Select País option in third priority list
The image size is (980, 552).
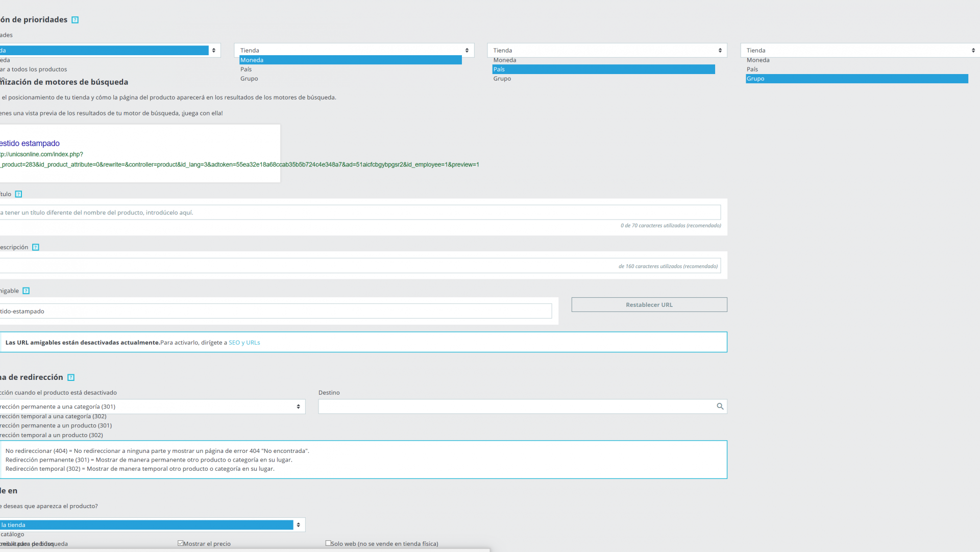603,69
